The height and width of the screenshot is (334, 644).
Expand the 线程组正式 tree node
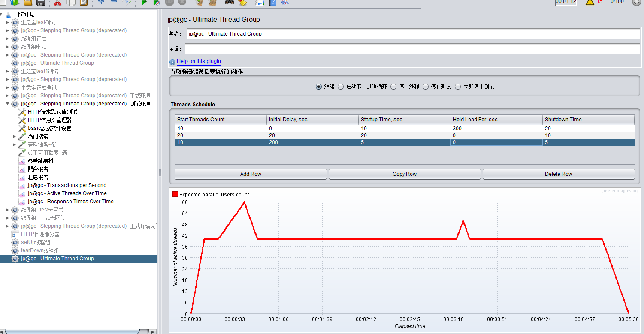(x=7, y=39)
